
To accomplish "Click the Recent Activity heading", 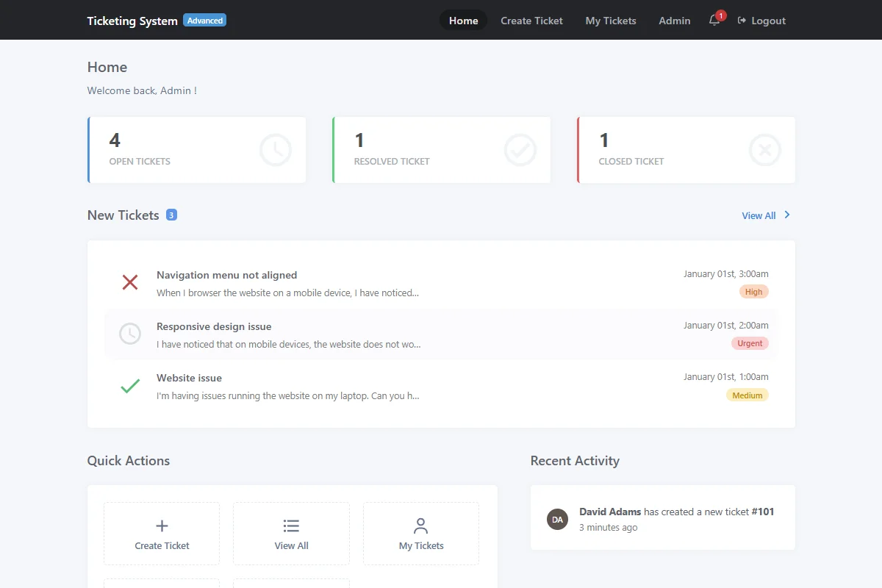I will tap(575, 461).
